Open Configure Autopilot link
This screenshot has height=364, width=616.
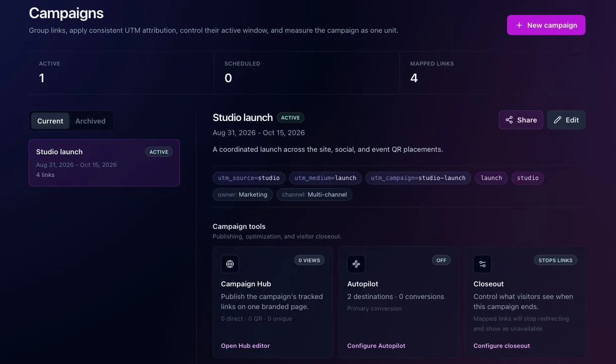(x=376, y=346)
